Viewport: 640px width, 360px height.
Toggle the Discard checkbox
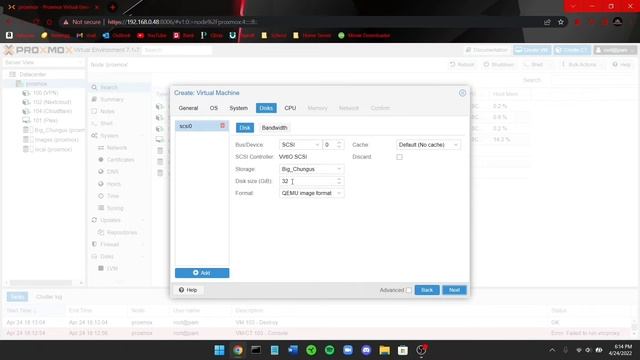(399, 157)
